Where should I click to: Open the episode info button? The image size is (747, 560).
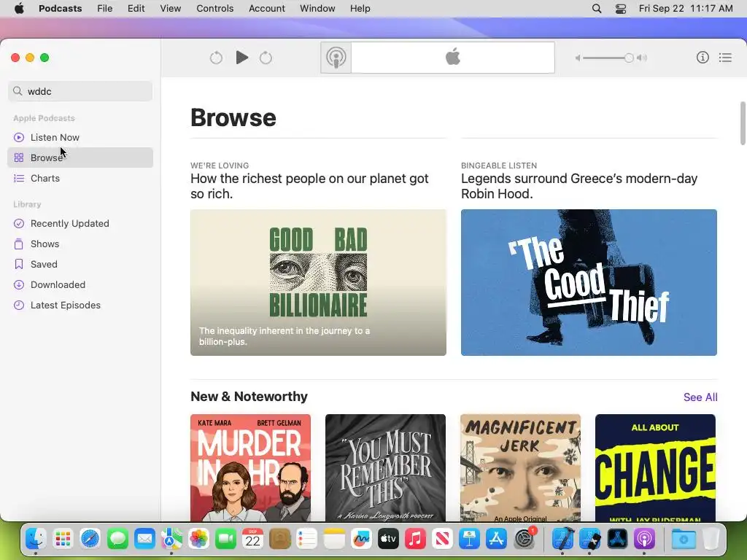pos(703,58)
